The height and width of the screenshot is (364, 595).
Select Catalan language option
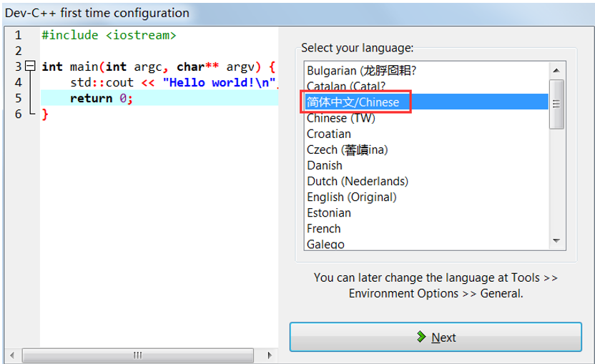(350, 87)
